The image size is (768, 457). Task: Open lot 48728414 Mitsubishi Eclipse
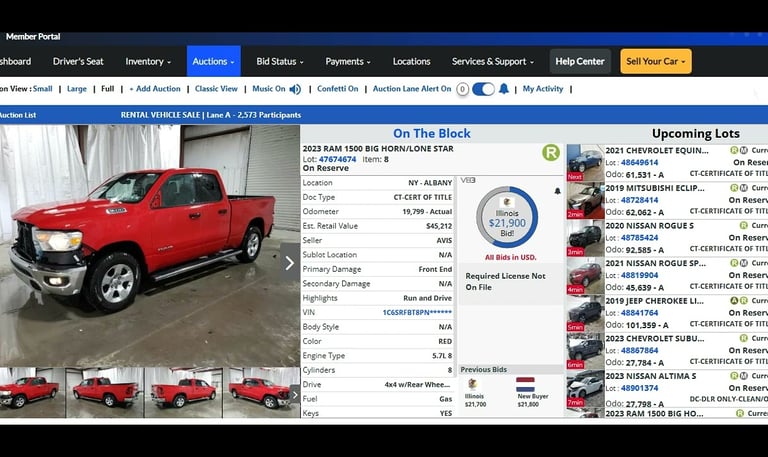[x=639, y=200]
